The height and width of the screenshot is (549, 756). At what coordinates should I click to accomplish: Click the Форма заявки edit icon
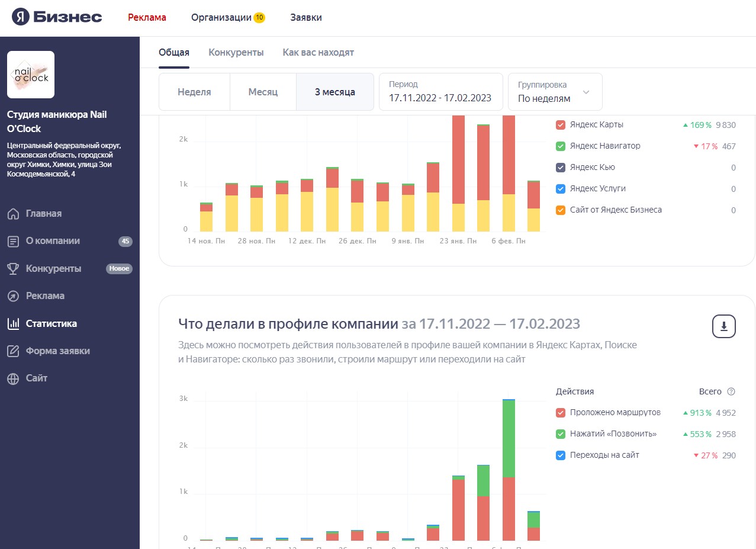pyautogui.click(x=13, y=351)
